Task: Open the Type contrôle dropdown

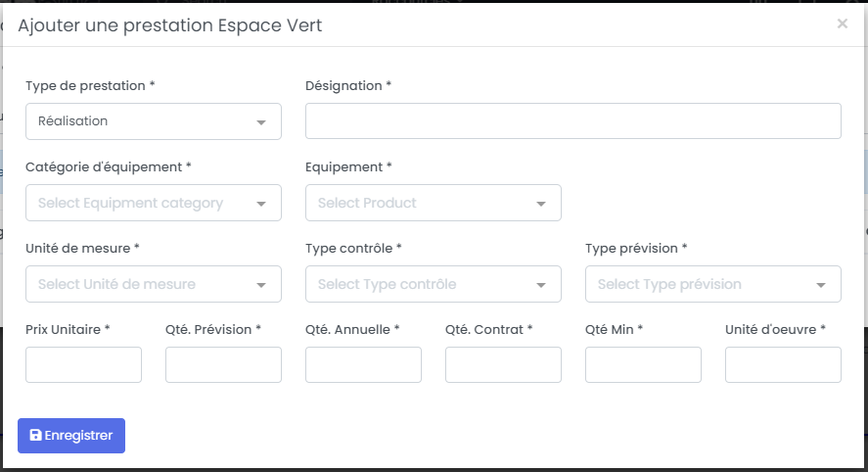Action: click(433, 284)
